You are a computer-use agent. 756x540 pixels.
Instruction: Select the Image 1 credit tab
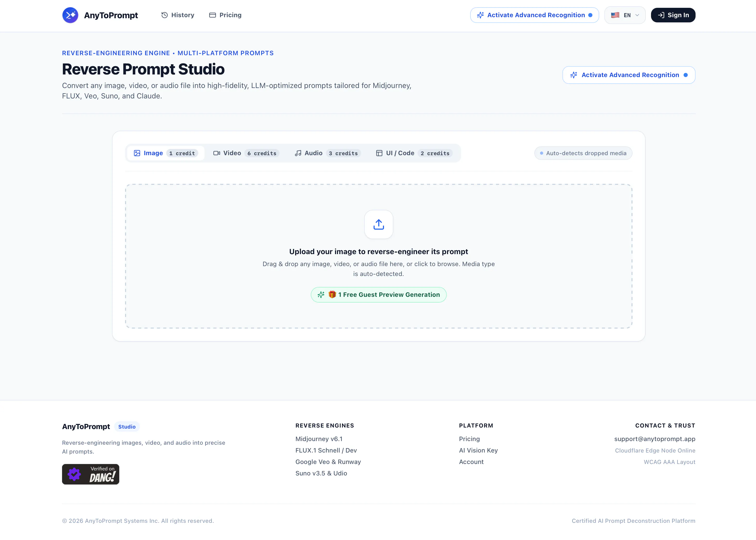[x=166, y=153]
